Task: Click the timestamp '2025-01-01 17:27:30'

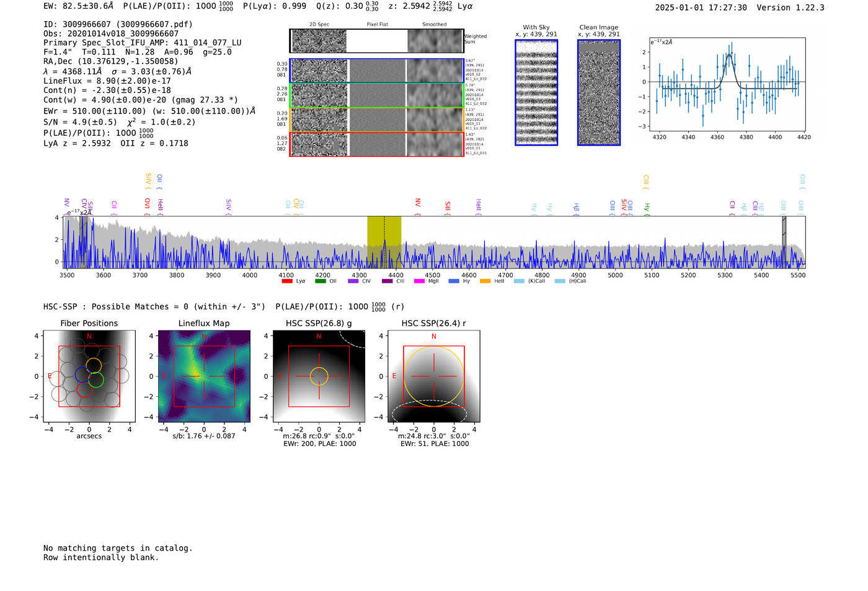Action: 701,7
